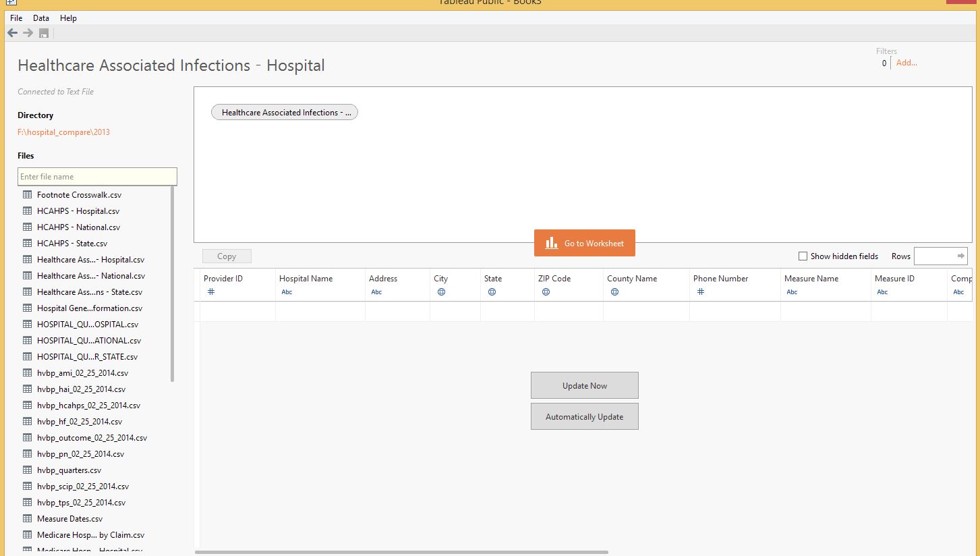
Task: Click the Enter file name search field
Action: pyautogui.click(x=97, y=176)
